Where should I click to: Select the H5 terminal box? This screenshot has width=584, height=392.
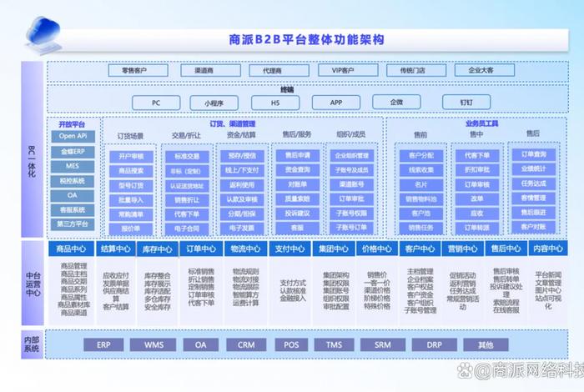(275, 103)
